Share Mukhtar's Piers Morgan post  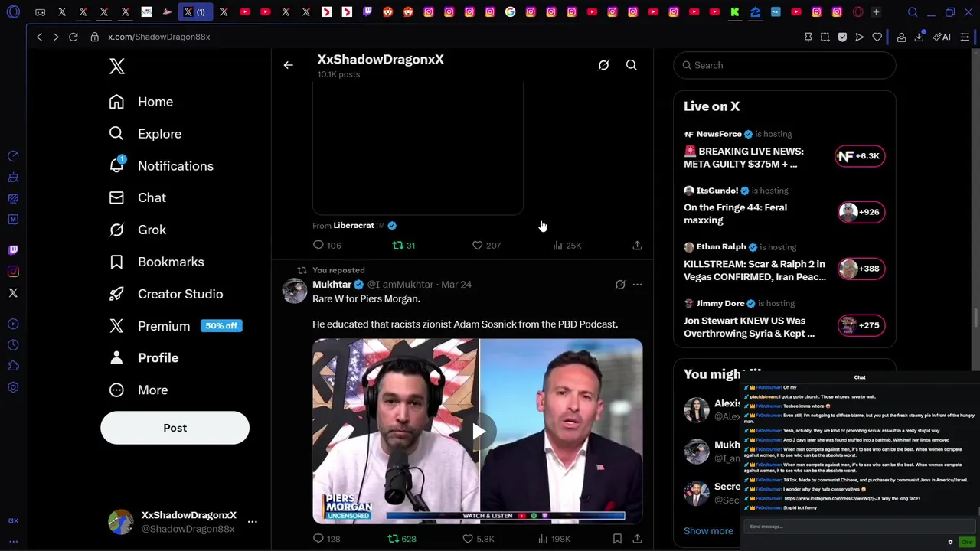[x=637, y=540]
